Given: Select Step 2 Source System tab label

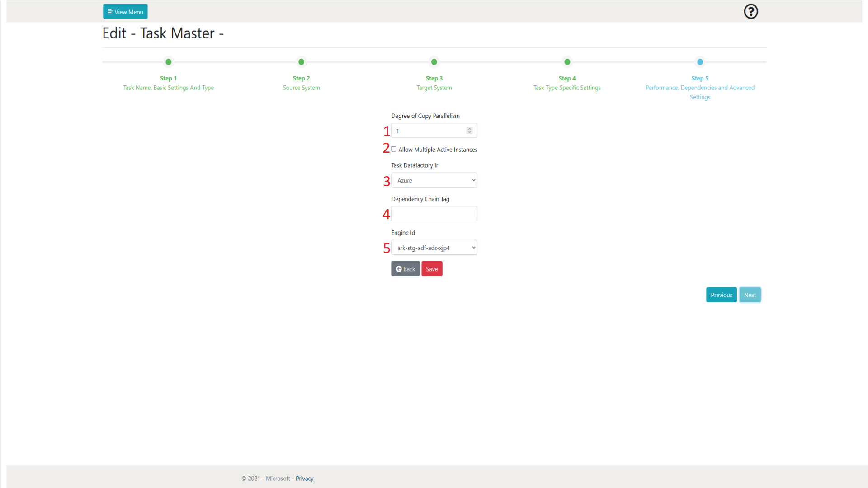Looking at the screenshot, I should (x=301, y=88).
